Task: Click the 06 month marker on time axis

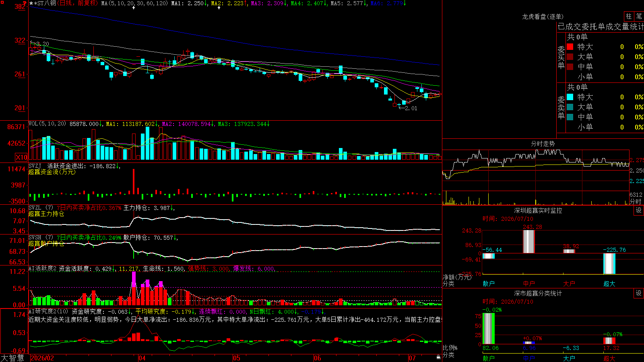Action: tap(318, 358)
